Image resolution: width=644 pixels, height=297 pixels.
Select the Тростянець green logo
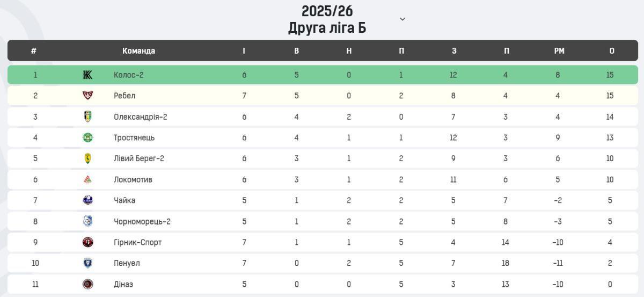pyautogui.click(x=87, y=137)
